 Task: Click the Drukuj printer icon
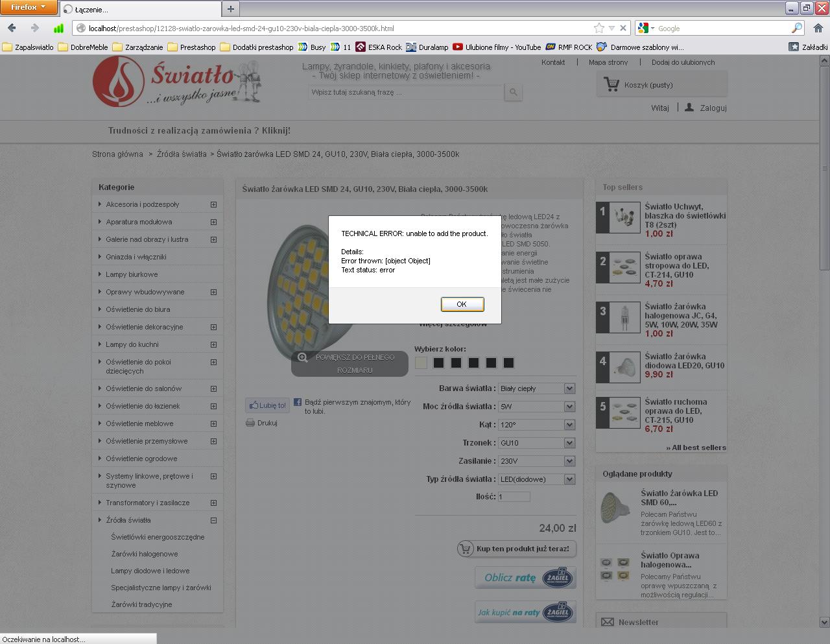(x=250, y=423)
